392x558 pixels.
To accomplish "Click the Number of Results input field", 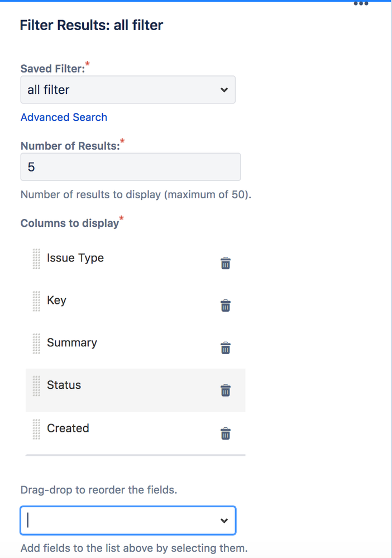I will [x=130, y=166].
